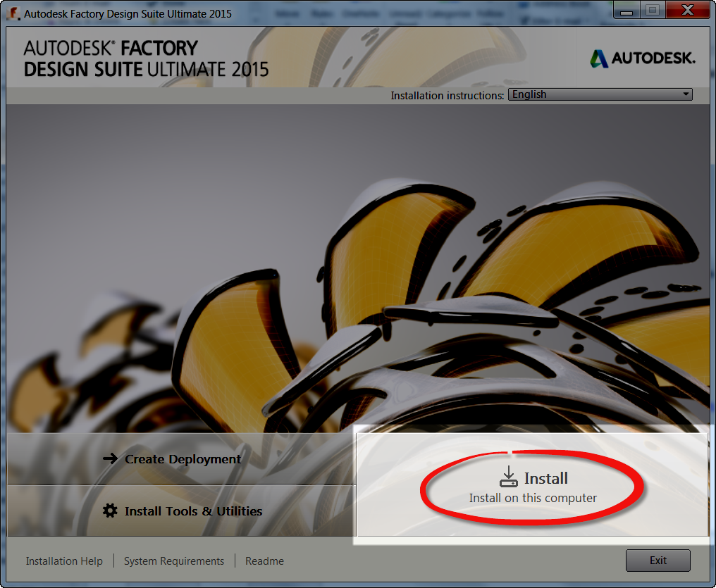Click the 'Install on this computer' subtitle text
This screenshot has width=716, height=588.
(533, 498)
